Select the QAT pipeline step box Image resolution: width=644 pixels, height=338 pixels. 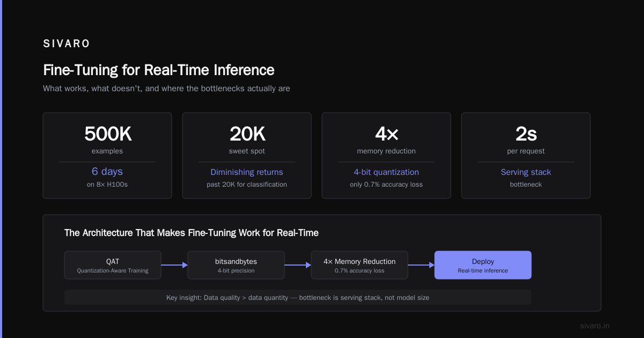click(x=113, y=265)
